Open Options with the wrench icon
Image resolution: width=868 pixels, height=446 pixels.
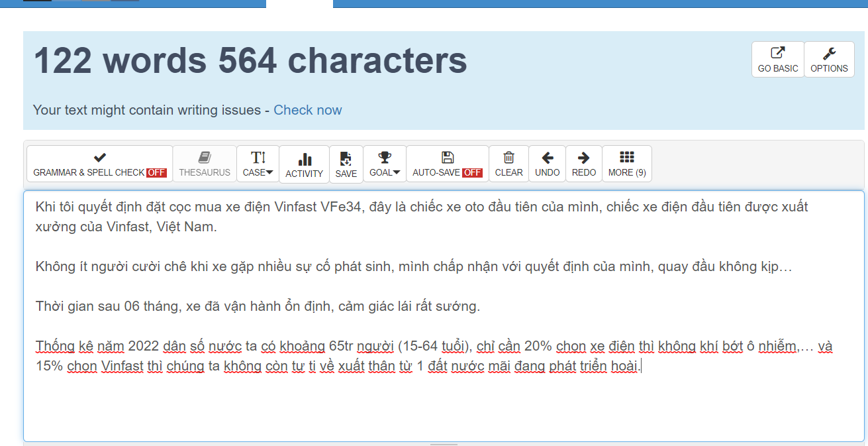829,60
